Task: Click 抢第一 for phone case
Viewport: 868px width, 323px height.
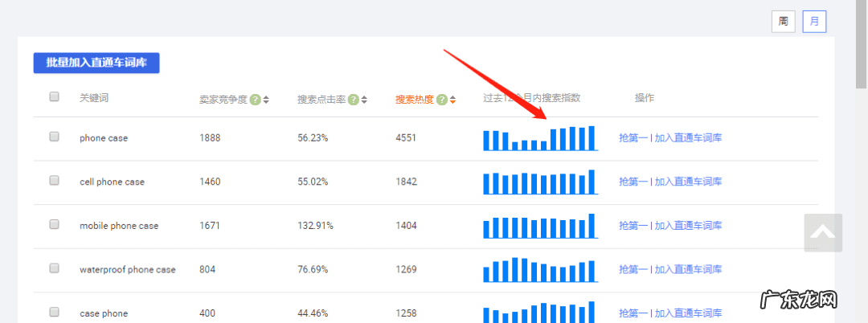Action: pos(633,138)
